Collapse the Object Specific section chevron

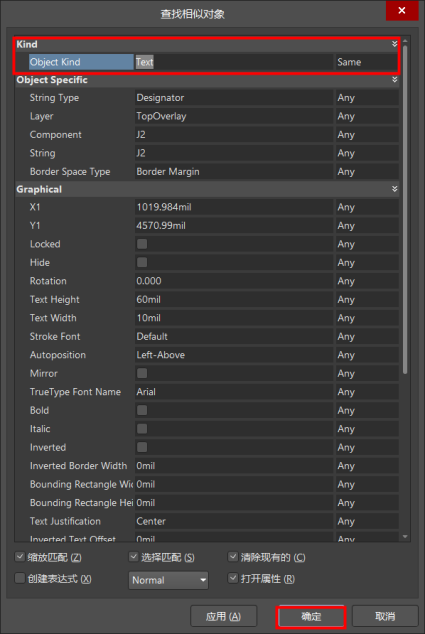pos(395,80)
